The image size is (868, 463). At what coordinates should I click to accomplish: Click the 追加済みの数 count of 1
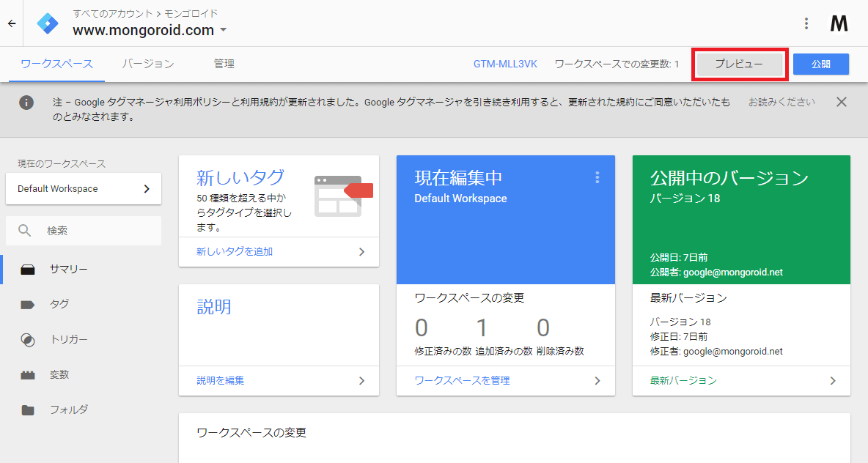(x=482, y=328)
